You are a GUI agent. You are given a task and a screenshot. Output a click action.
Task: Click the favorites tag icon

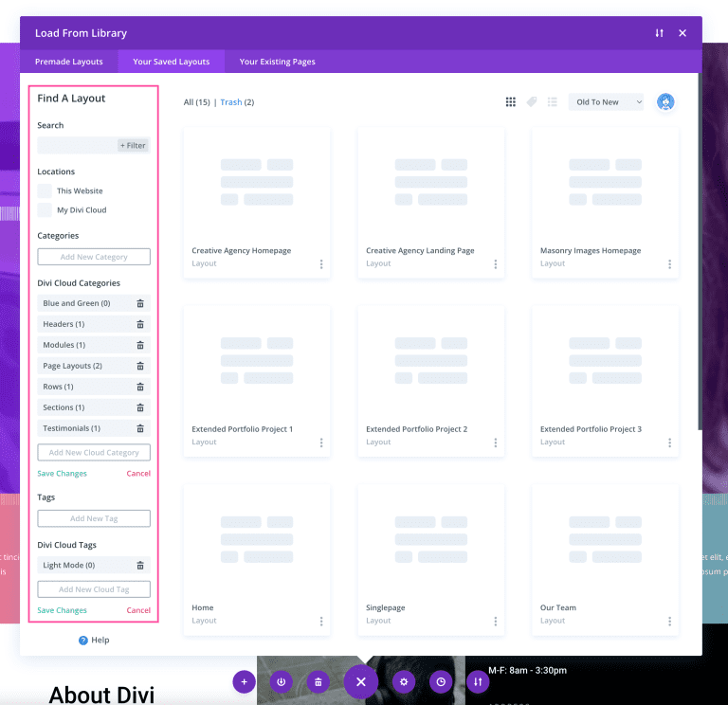[x=532, y=102]
